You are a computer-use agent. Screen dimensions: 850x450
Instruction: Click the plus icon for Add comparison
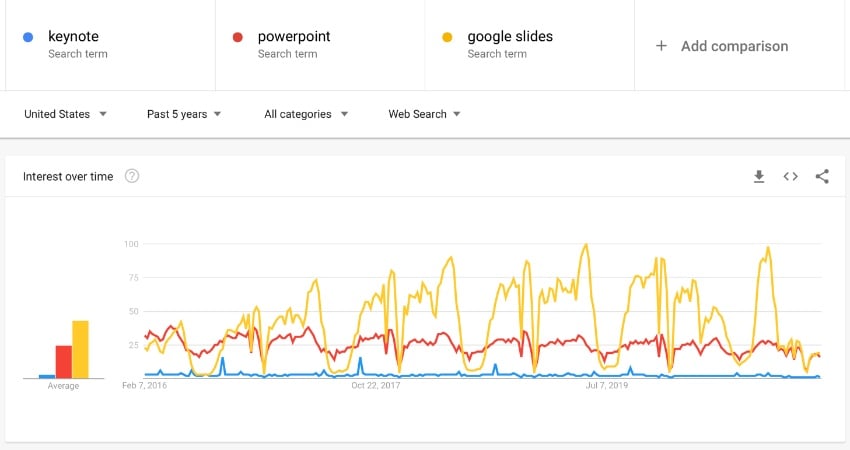coord(661,46)
